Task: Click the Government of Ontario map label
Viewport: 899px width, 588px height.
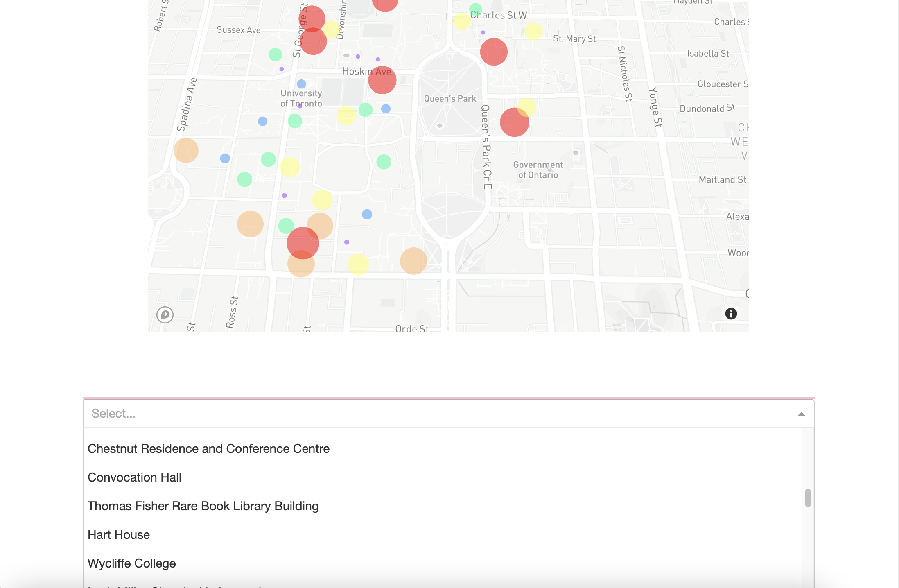Action: pyautogui.click(x=538, y=170)
